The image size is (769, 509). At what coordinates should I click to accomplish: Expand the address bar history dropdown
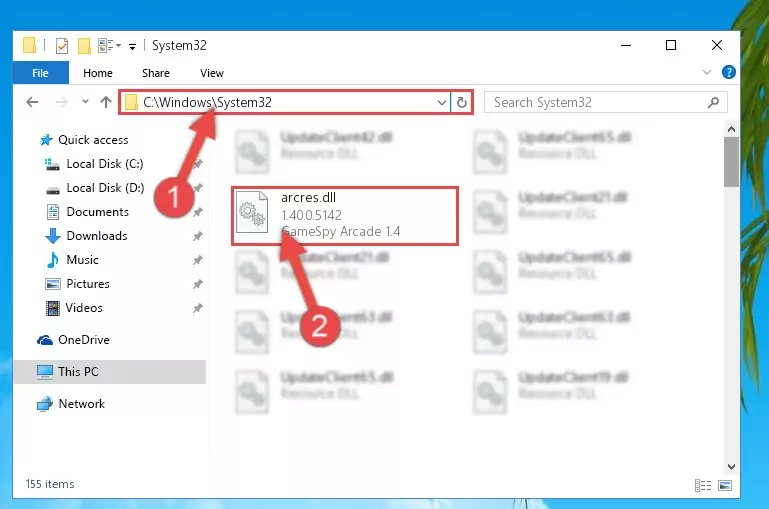[x=441, y=102]
